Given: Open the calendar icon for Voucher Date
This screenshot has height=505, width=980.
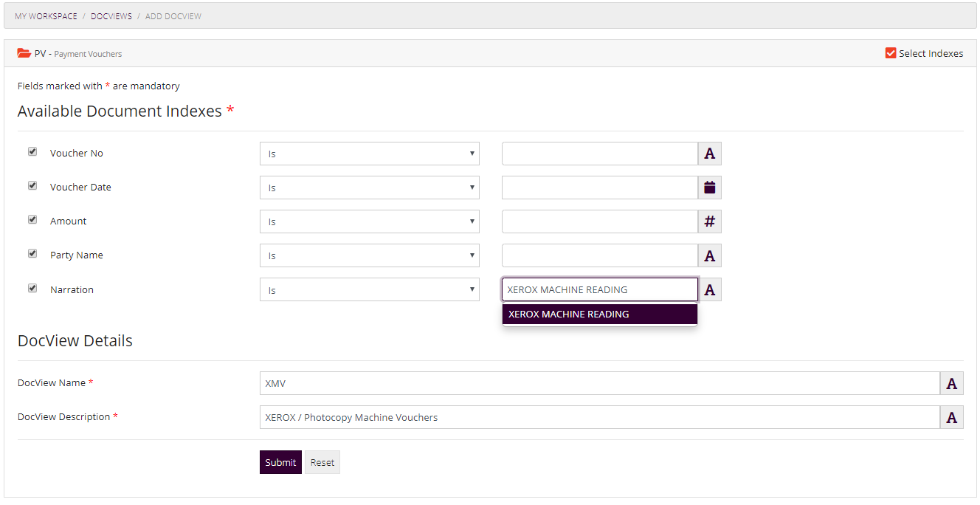Looking at the screenshot, I should tap(709, 187).
